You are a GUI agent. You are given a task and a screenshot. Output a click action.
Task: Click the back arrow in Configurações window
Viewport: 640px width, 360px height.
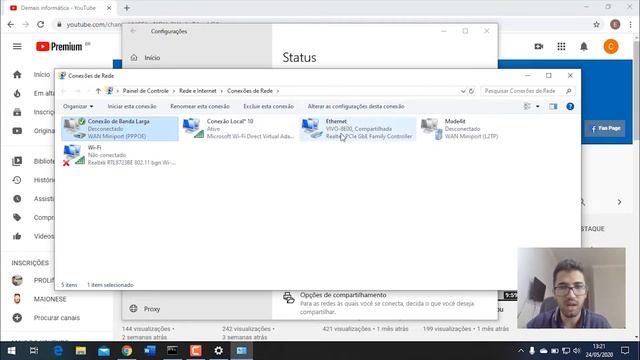133,31
